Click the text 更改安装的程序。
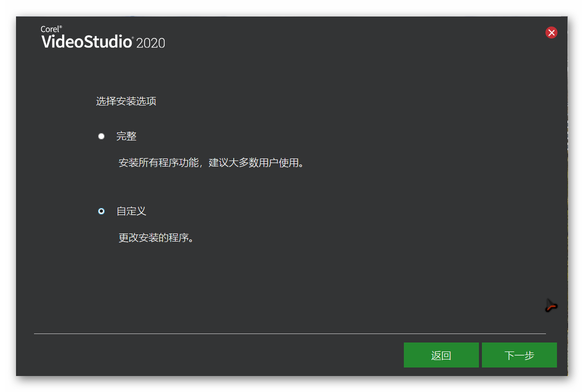The width and height of the screenshot is (584, 392). click(x=157, y=238)
